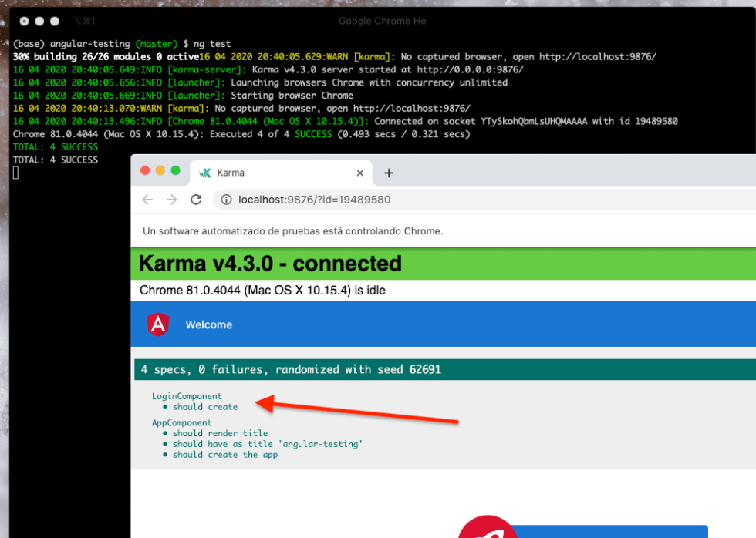Image resolution: width=756 pixels, height=538 pixels.
Task: Open site information via the address bar info icon
Action: pos(226,199)
